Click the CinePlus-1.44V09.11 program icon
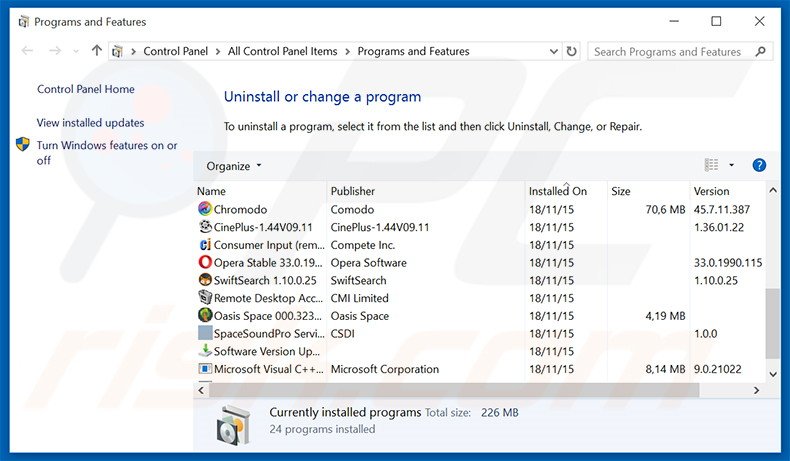This screenshot has height=461, width=790. pyautogui.click(x=205, y=227)
